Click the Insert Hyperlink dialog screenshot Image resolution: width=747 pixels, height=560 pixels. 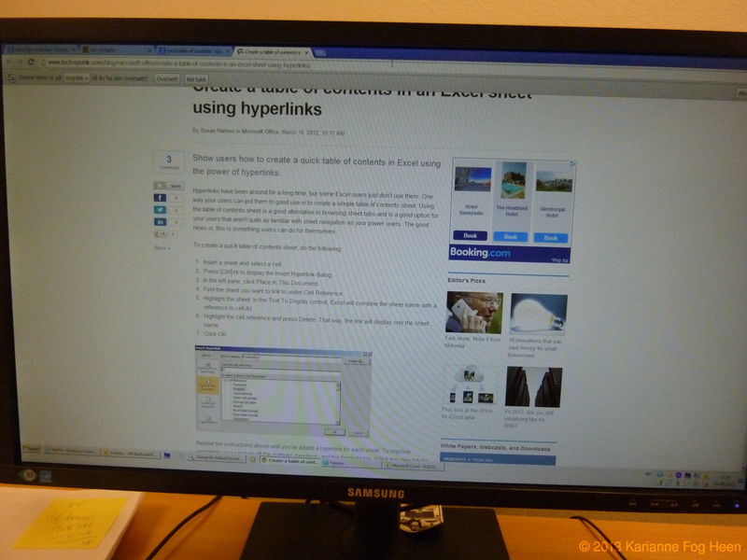pyautogui.click(x=283, y=391)
